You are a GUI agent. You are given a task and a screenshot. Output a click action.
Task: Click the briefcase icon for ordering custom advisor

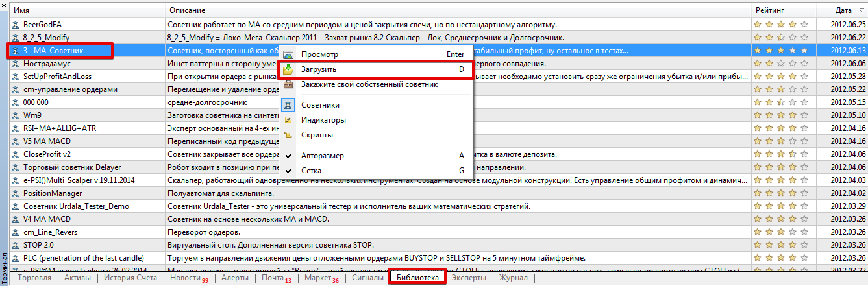tap(288, 84)
